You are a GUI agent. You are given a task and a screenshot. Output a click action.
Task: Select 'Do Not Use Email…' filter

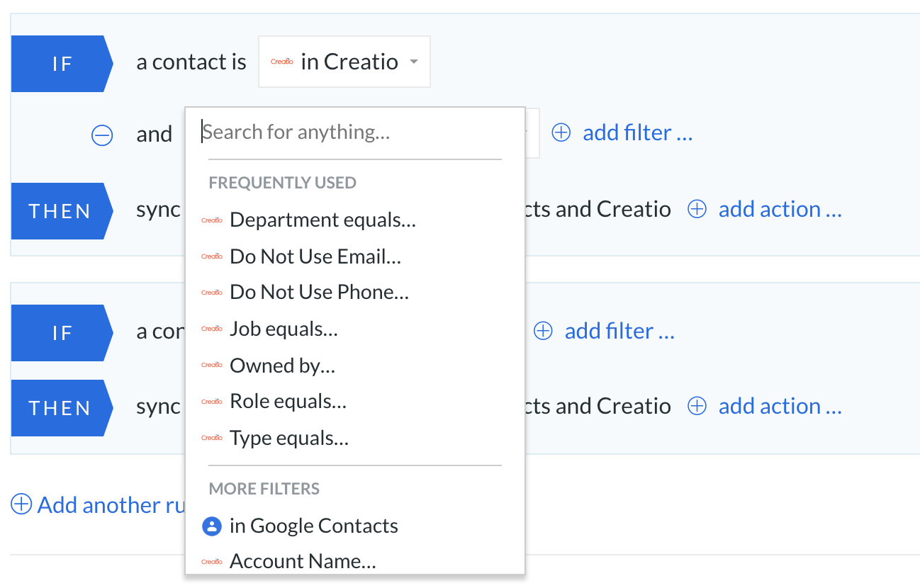click(x=315, y=256)
